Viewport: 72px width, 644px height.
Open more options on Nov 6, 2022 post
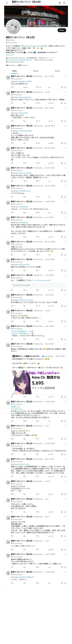point(65,76)
